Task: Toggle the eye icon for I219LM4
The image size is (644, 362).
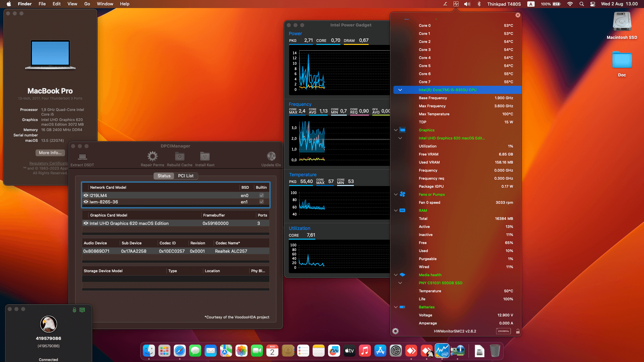Action: point(86,195)
